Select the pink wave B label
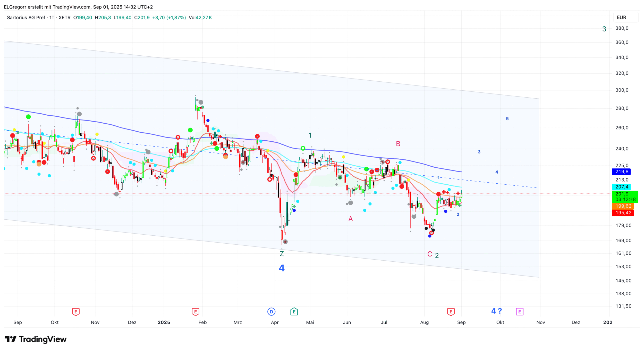Screen dimensions: 644x351 [398, 144]
